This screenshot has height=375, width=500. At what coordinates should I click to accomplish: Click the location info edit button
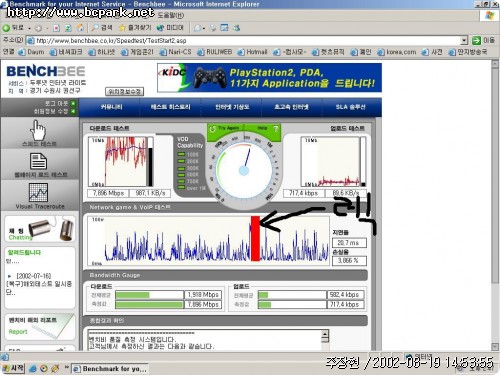click(x=124, y=91)
